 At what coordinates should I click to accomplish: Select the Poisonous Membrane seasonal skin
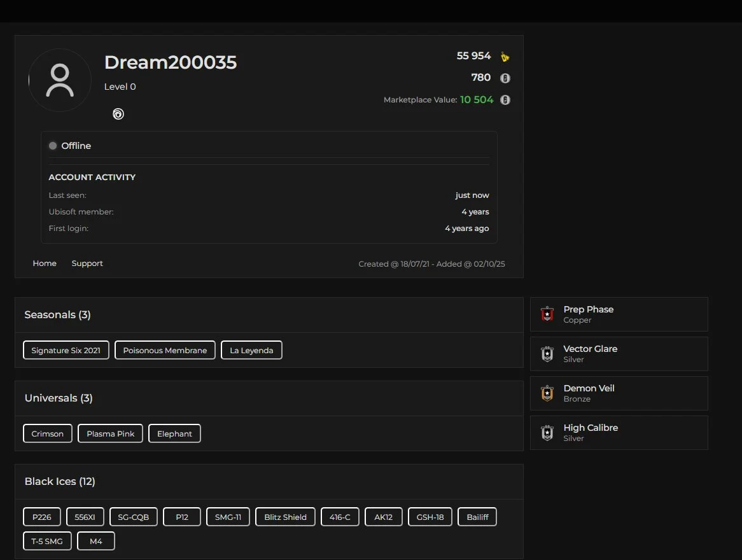click(165, 351)
